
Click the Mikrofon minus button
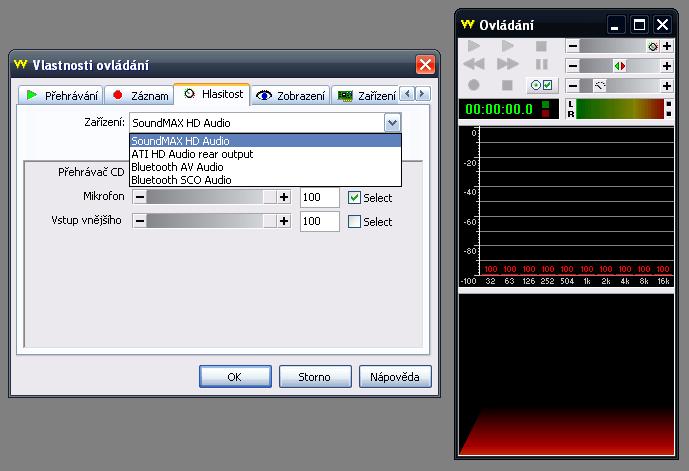pos(140,197)
